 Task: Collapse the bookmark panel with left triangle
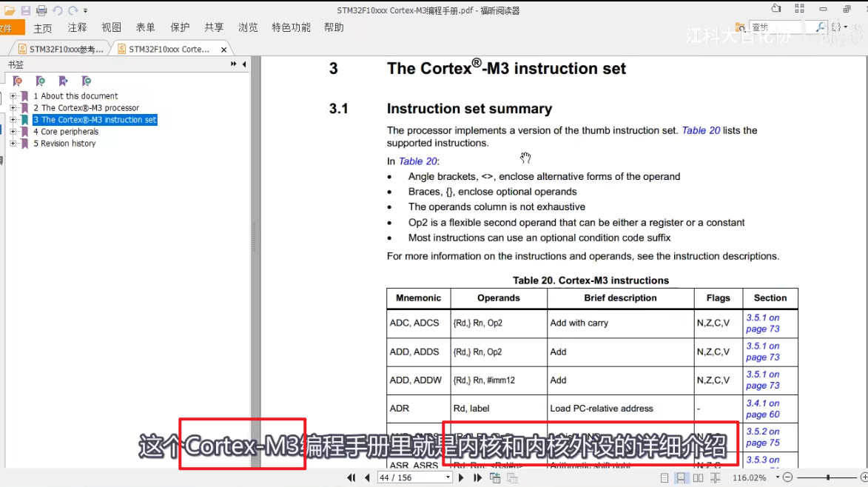tap(244, 64)
